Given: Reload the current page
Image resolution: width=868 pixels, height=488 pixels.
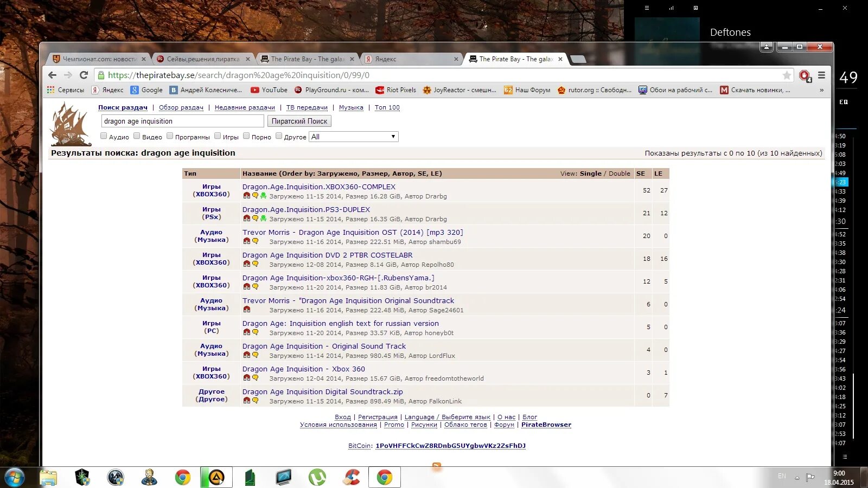Looking at the screenshot, I should tap(84, 75).
